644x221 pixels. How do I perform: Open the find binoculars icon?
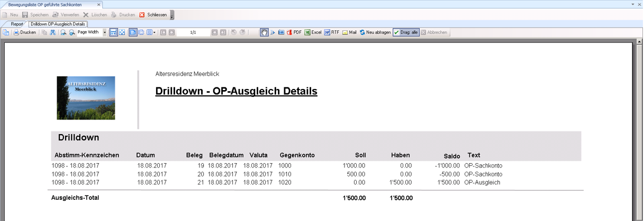click(x=53, y=32)
